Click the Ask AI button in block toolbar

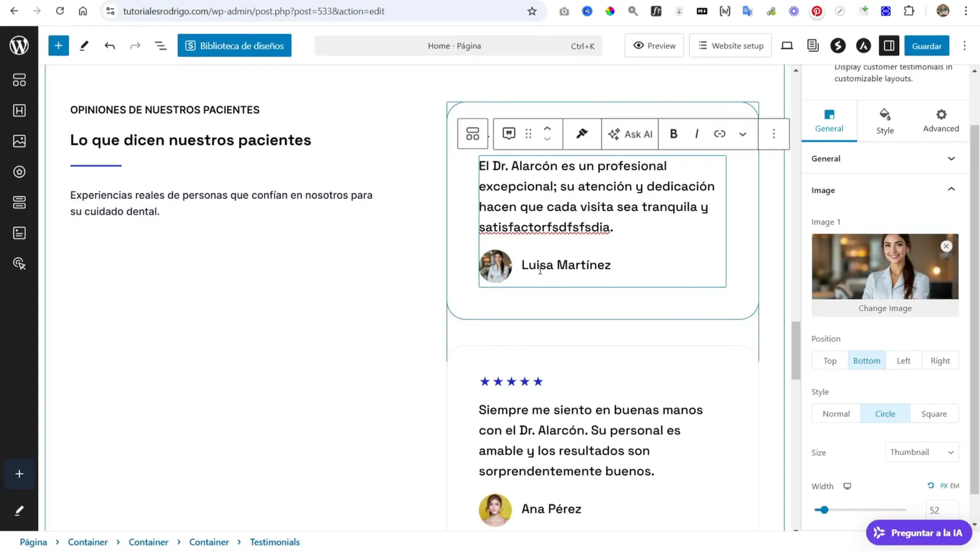[630, 134]
